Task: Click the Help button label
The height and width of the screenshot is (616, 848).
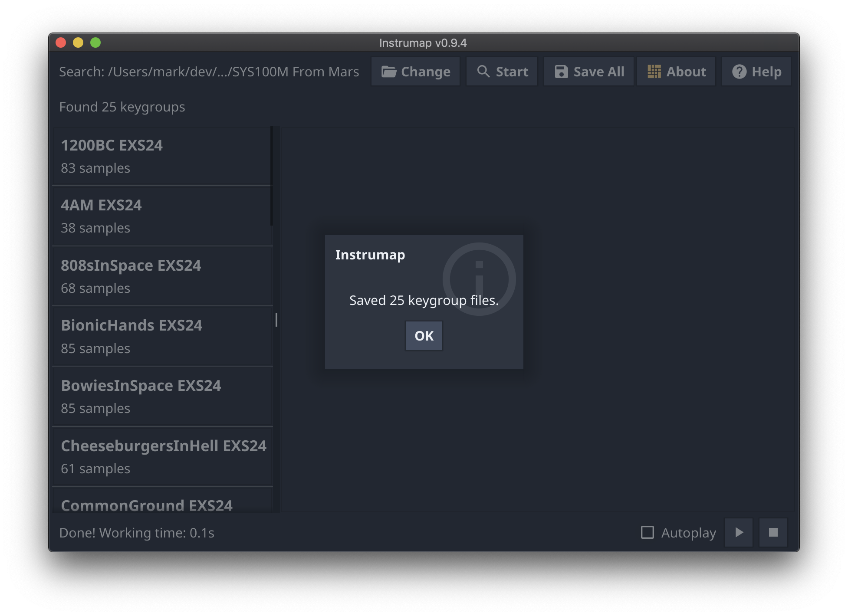Action: click(x=766, y=72)
